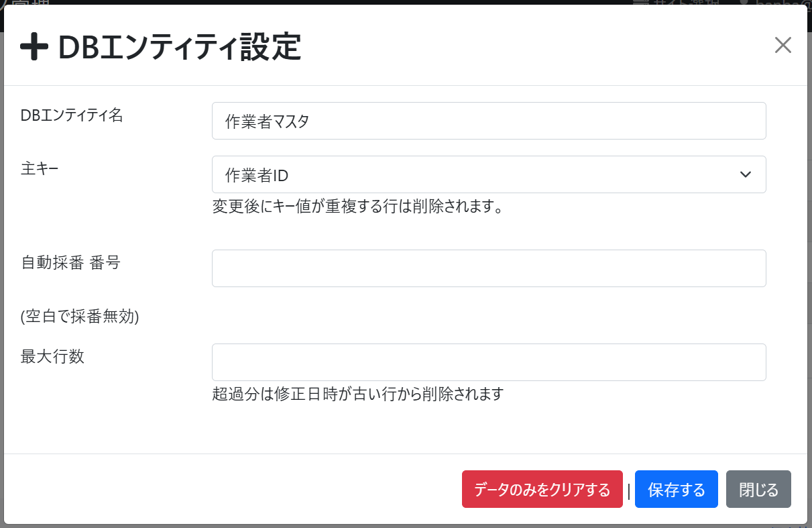Click the 自動採番 番号 label
The height and width of the screenshot is (528, 812).
tap(70, 262)
